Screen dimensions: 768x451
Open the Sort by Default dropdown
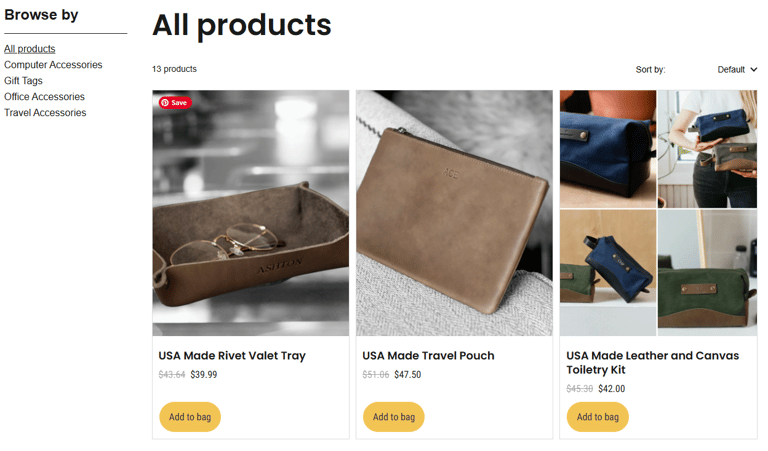point(737,70)
